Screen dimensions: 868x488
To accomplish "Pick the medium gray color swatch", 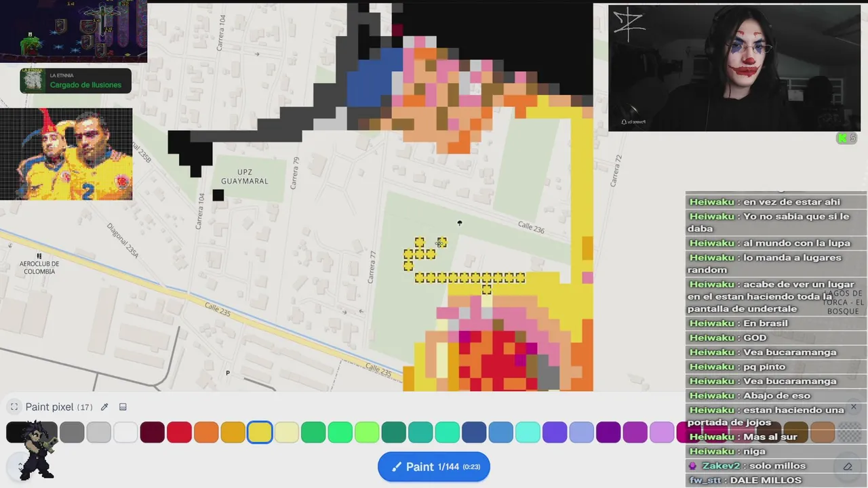I will click(x=72, y=432).
